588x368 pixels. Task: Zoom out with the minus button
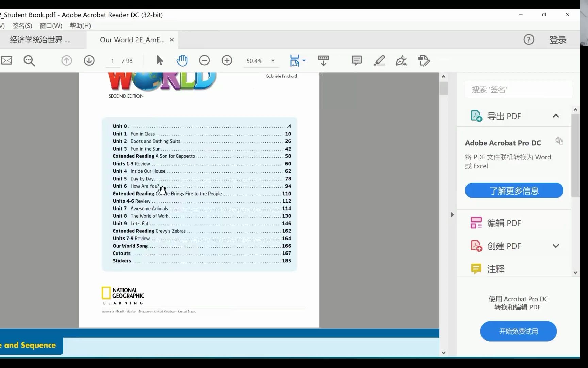click(x=204, y=61)
